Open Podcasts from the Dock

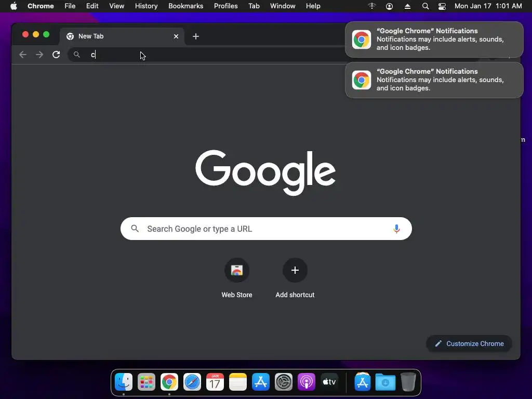point(307,382)
